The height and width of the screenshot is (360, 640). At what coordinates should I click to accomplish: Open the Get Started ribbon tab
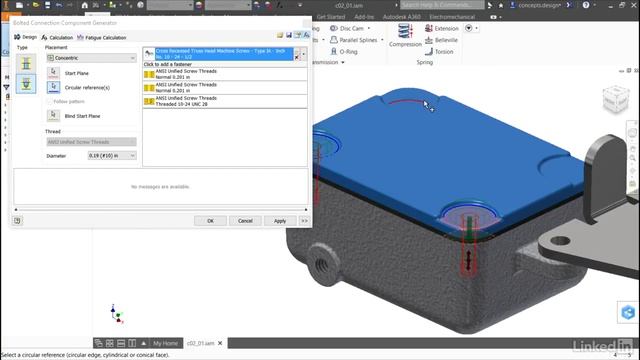331,17
